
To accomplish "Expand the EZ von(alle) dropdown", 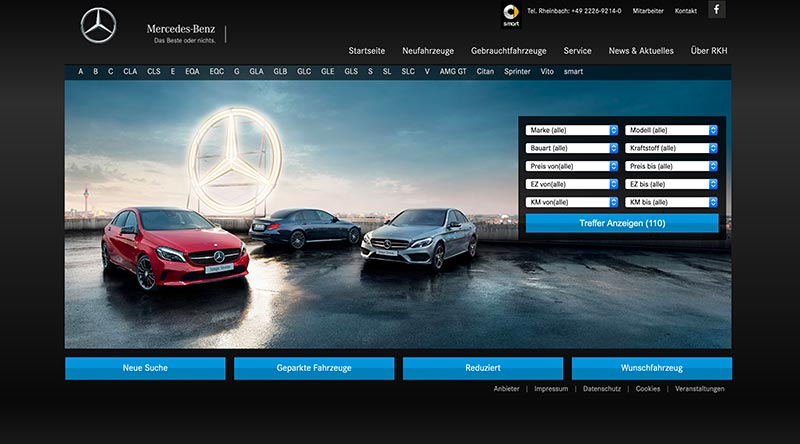I will (572, 184).
